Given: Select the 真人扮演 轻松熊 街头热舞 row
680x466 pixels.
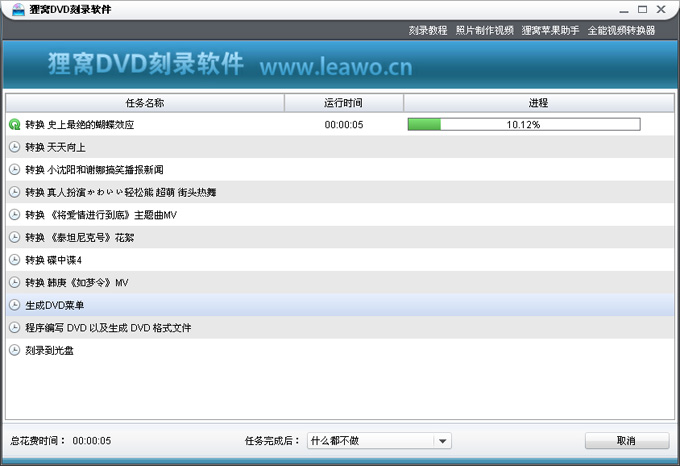Looking at the screenshot, I should tap(340, 192).
